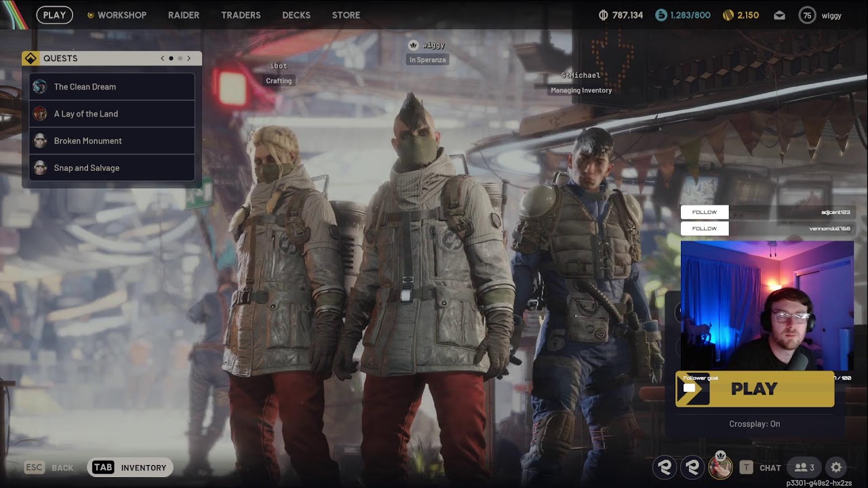Click BACK label
Viewport: 868px width, 488px height.
(62, 468)
